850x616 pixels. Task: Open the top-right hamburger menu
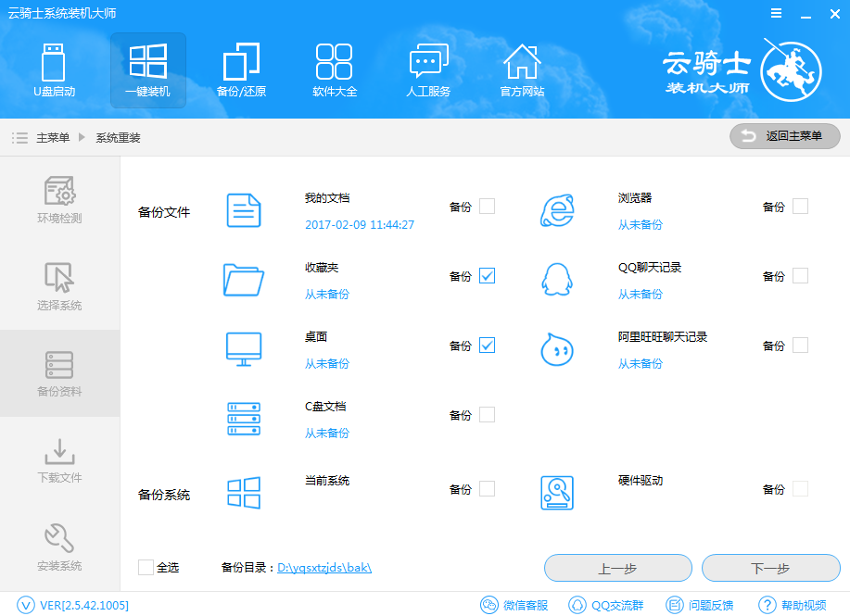pos(777,13)
